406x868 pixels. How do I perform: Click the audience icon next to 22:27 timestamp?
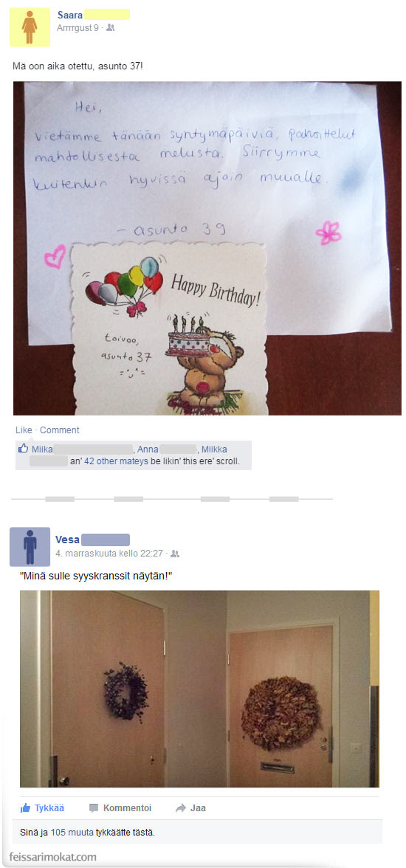point(175,553)
